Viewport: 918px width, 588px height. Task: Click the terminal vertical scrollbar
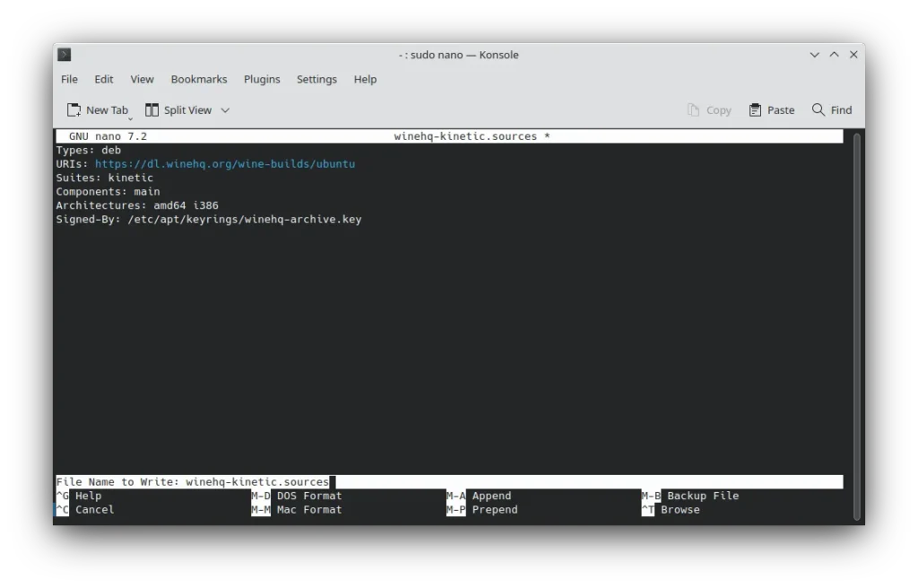[x=857, y=323]
